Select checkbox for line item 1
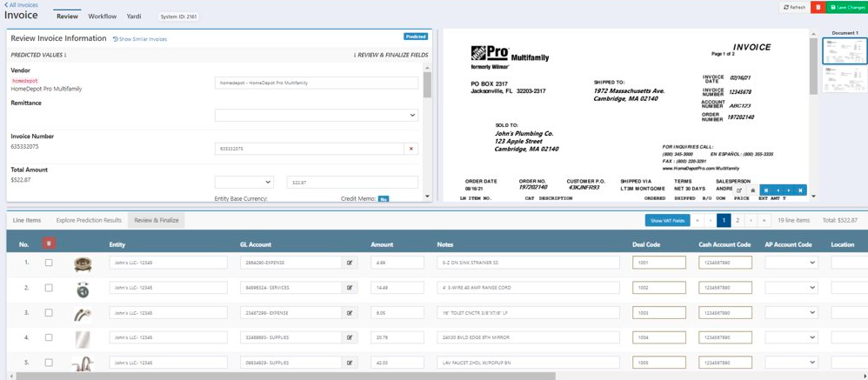 49,263
